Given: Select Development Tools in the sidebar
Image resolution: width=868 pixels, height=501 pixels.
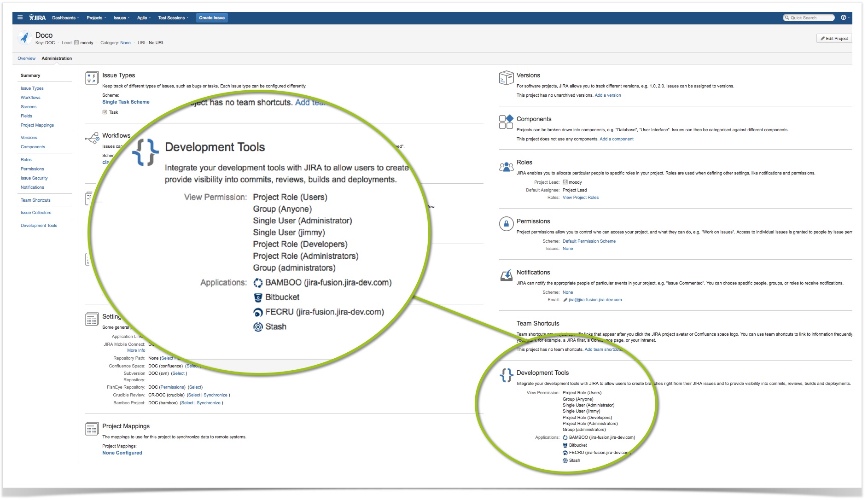Looking at the screenshot, I should tap(39, 226).
